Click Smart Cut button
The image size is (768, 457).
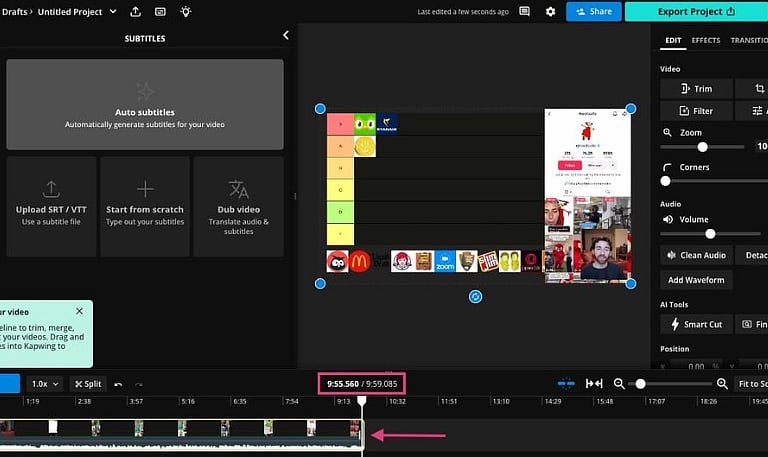pyautogui.click(x=696, y=324)
